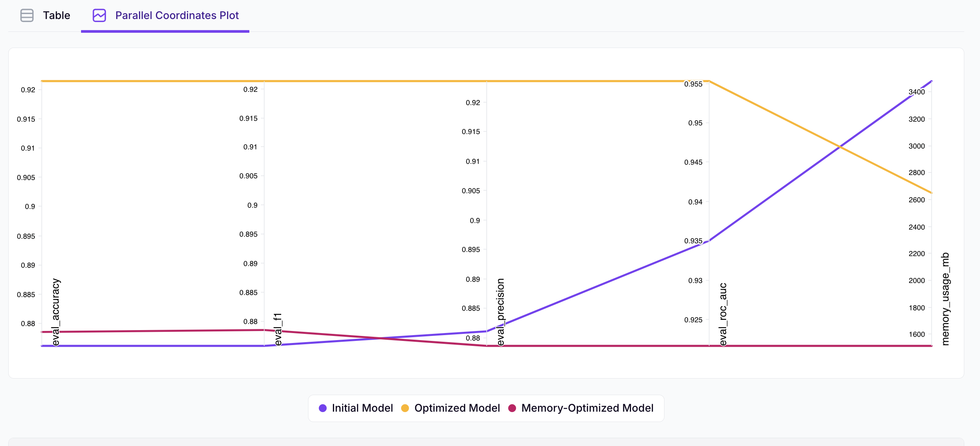Click the eval_precision axis label

[501, 312]
